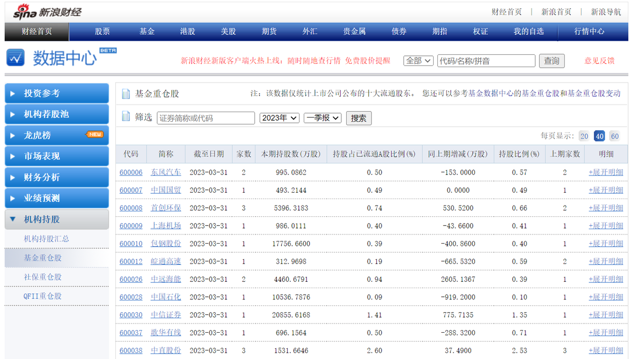Select 基金重仓股 in the sidebar
Image resolution: width=644 pixels, height=359 pixels.
pyautogui.click(x=43, y=258)
